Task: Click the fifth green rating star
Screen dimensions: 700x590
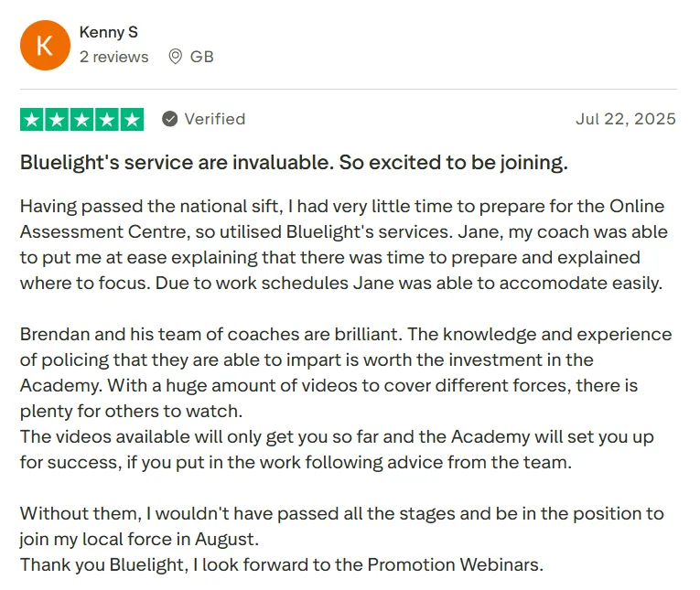Action: coord(132,120)
